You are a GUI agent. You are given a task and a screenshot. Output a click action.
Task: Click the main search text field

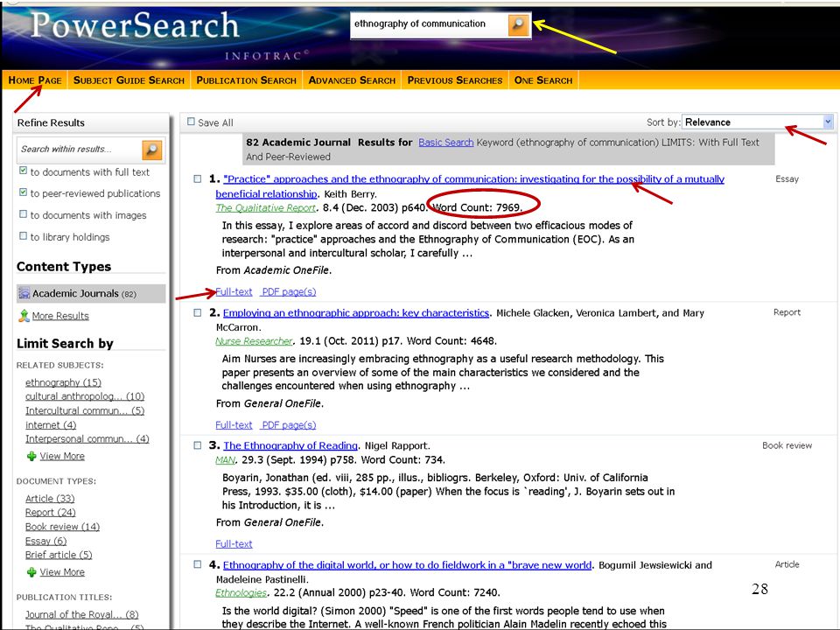click(x=429, y=24)
